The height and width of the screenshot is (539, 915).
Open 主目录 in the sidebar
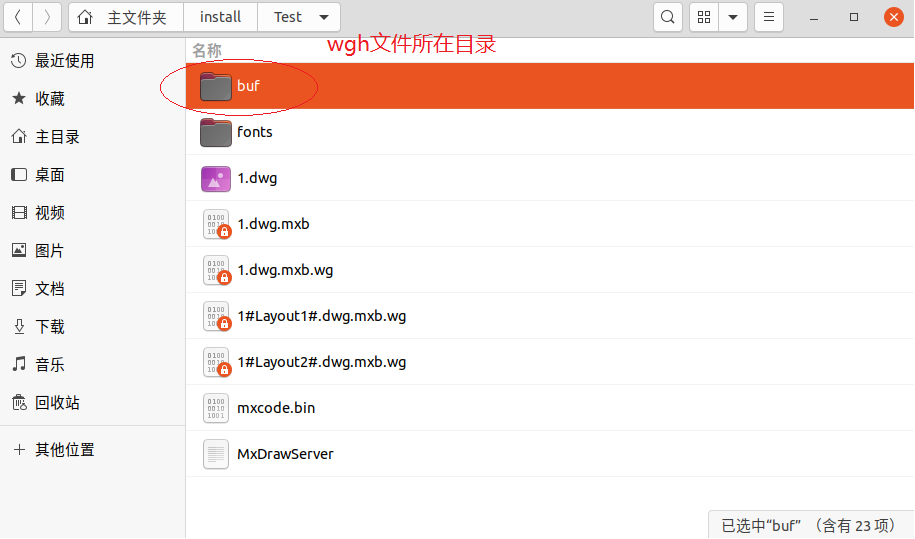(93, 136)
